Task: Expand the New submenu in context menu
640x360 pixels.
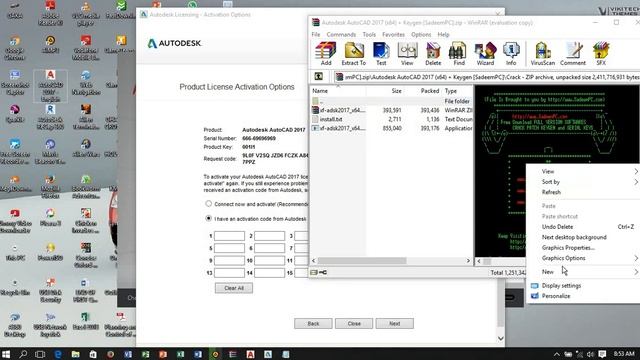Action: (x=583, y=272)
